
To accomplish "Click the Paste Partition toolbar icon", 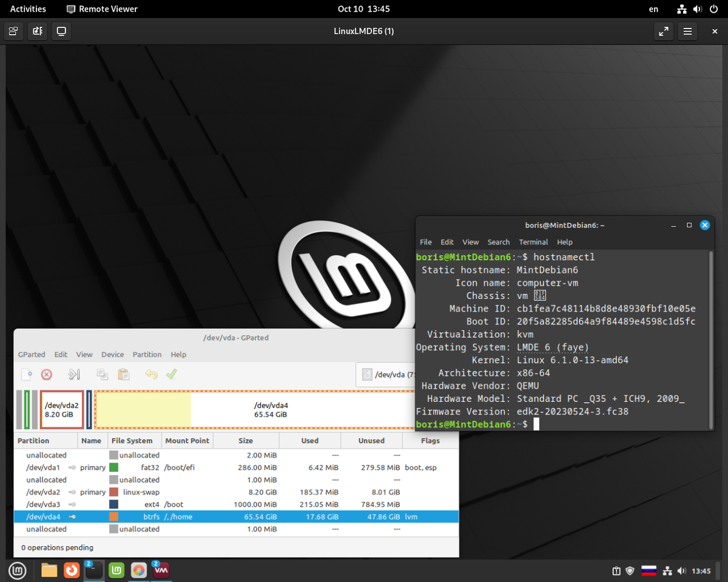I will pyautogui.click(x=123, y=374).
